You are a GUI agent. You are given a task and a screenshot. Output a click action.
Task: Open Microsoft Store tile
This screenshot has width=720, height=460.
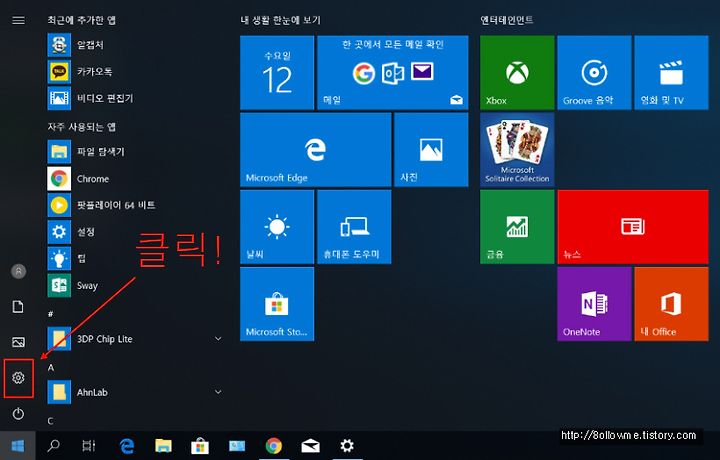pyautogui.click(x=277, y=304)
